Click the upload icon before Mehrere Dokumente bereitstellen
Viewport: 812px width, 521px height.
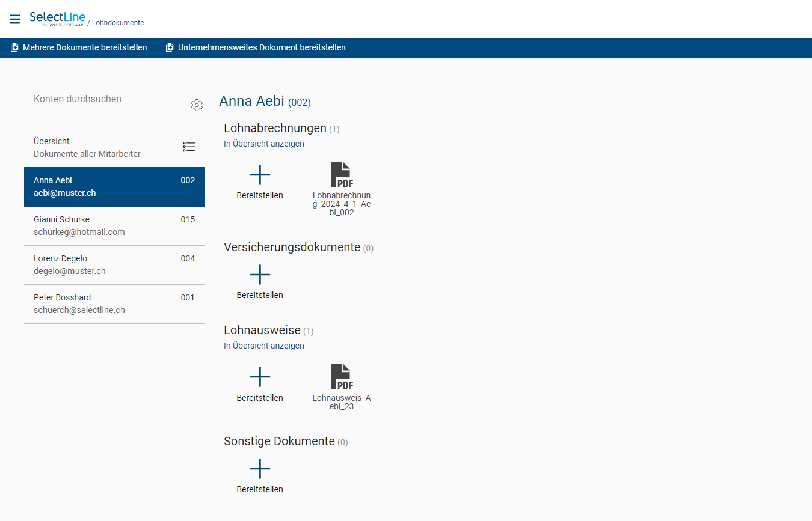coord(13,47)
